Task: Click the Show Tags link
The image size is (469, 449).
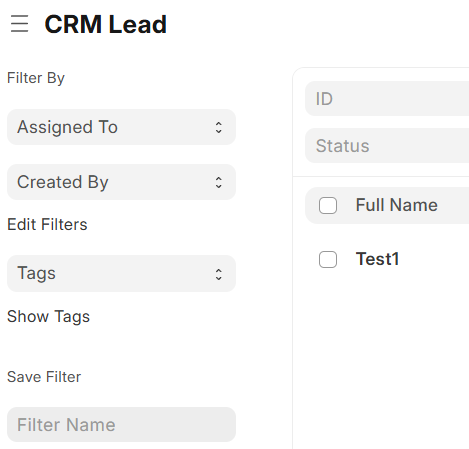Action: coord(48,316)
